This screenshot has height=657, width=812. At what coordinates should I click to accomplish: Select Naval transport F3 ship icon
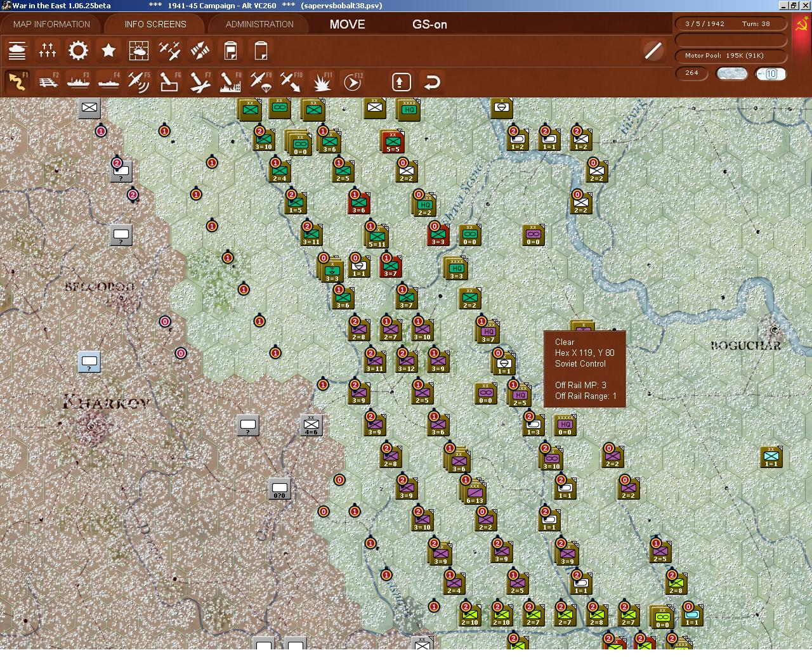tap(78, 82)
